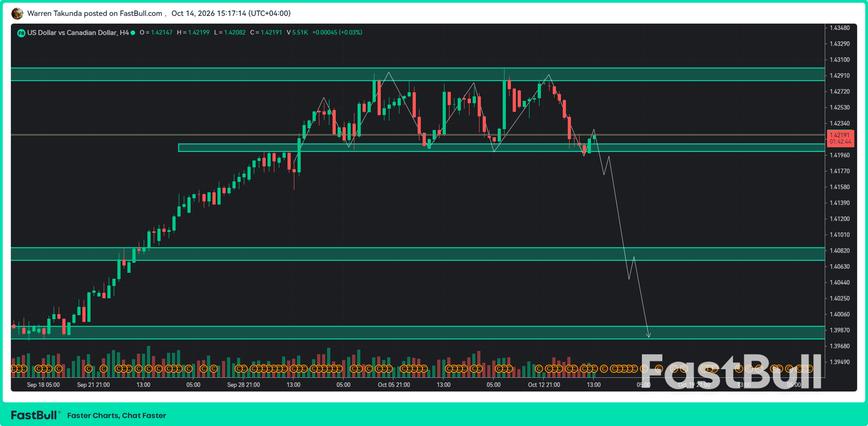Image resolution: width=868 pixels, height=426 pixels.
Task: Click the 1.41010 price axis label
Action: (x=840, y=235)
